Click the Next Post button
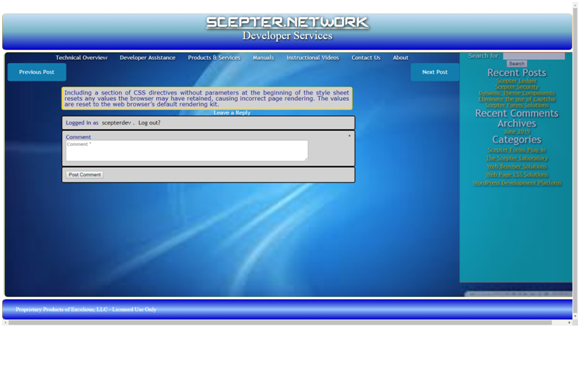 [x=435, y=72]
